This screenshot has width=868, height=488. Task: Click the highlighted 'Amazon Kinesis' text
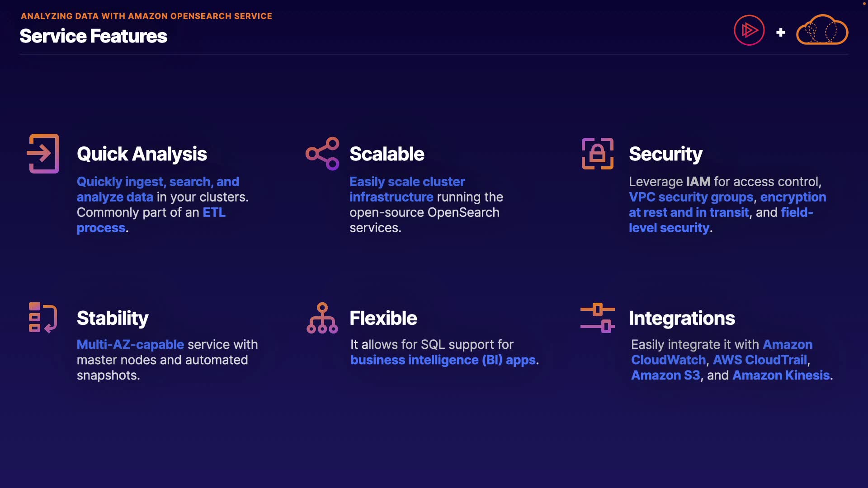(781, 375)
